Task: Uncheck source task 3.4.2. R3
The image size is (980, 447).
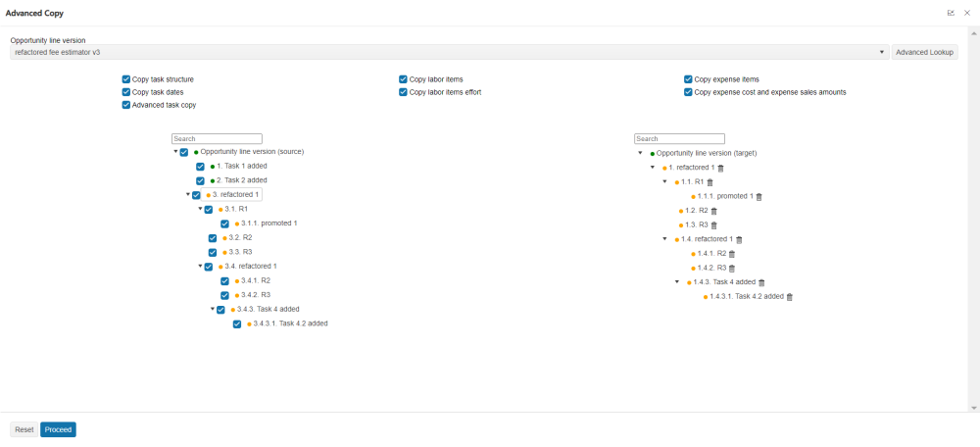Action: (225, 295)
